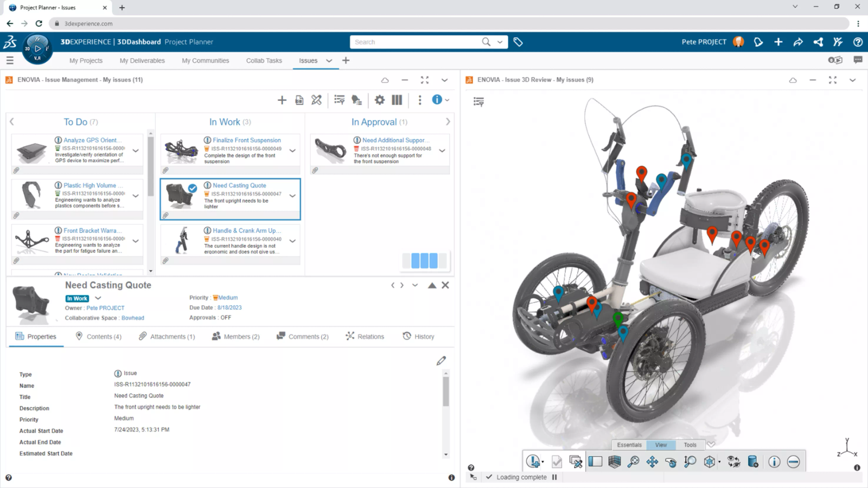
Task: Open the History tab
Action: pyautogui.click(x=418, y=336)
